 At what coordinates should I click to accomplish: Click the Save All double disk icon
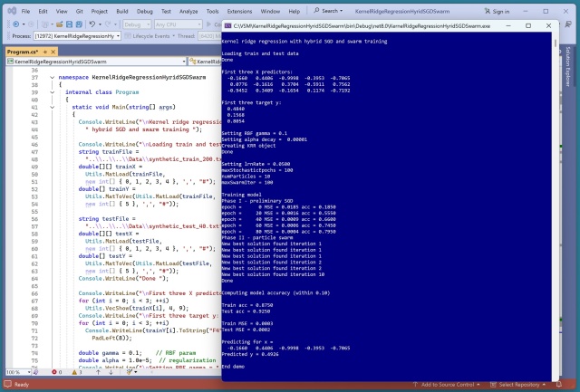pyautogui.click(x=79, y=24)
